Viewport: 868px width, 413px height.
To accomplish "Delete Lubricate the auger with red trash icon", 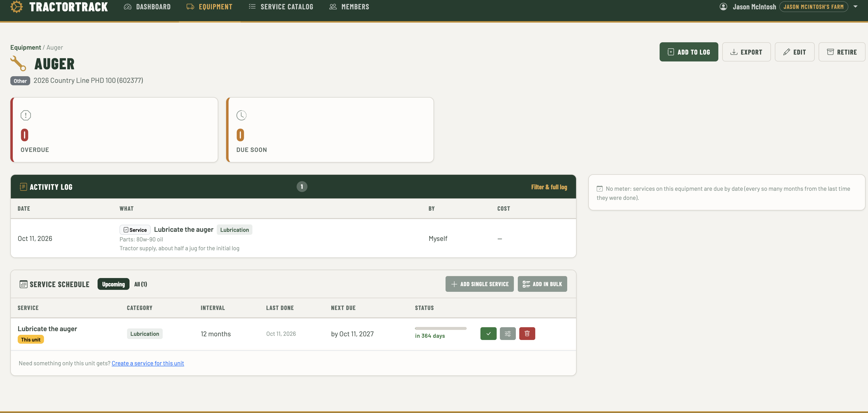I will pyautogui.click(x=527, y=333).
